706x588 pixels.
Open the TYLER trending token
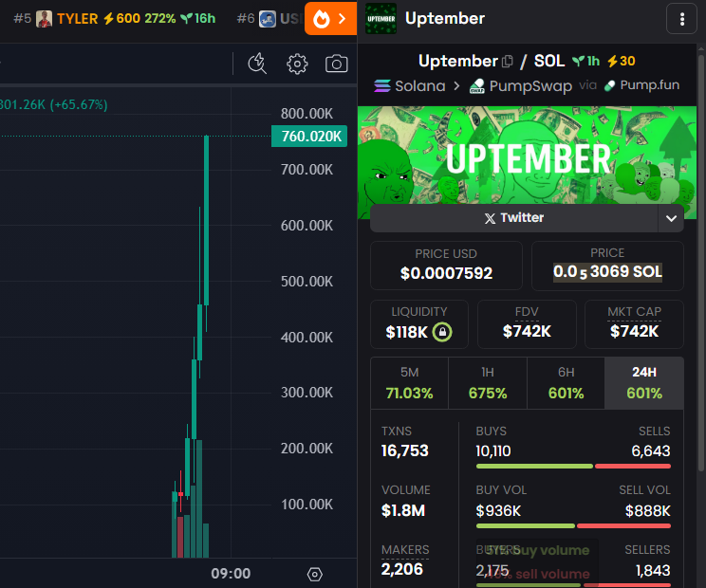(115, 19)
